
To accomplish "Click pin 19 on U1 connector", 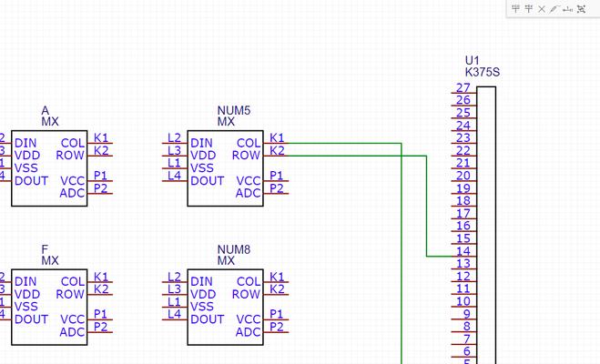I will click(x=463, y=189).
